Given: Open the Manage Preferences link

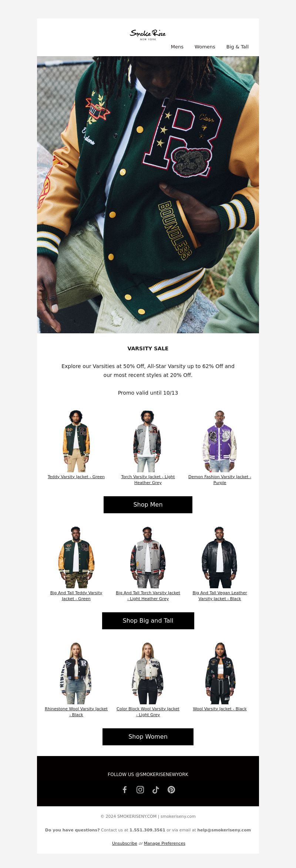Looking at the screenshot, I should [x=165, y=843].
